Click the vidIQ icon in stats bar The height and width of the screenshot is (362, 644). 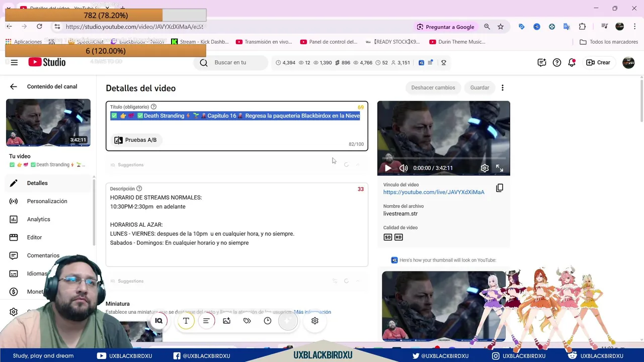click(x=422, y=63)
